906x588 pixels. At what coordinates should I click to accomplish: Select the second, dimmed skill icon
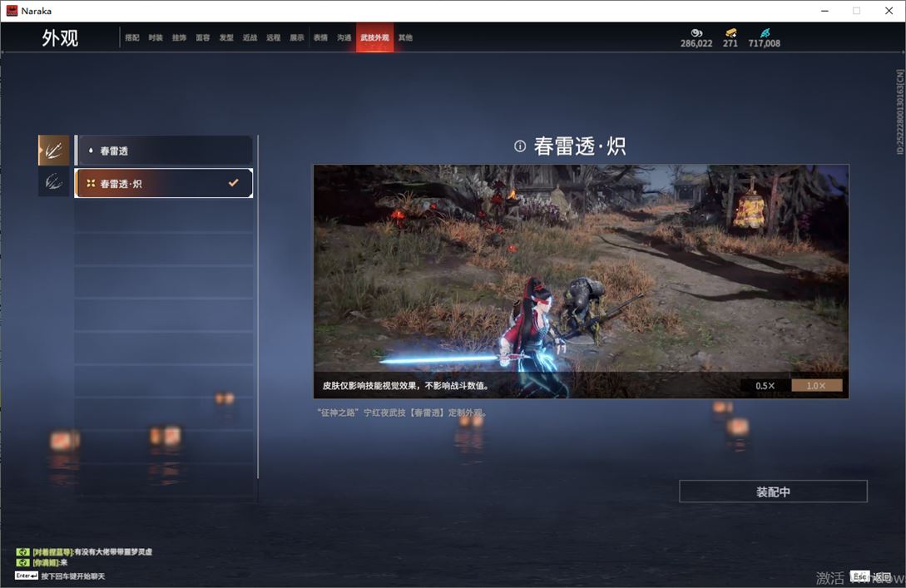[54, 182]
